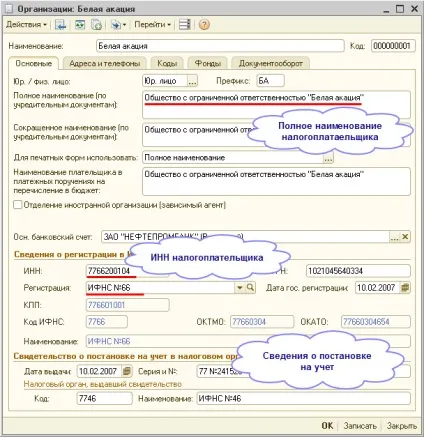424x437 pixels.
Task: Click the Записать button
Action: pos(360,426)
